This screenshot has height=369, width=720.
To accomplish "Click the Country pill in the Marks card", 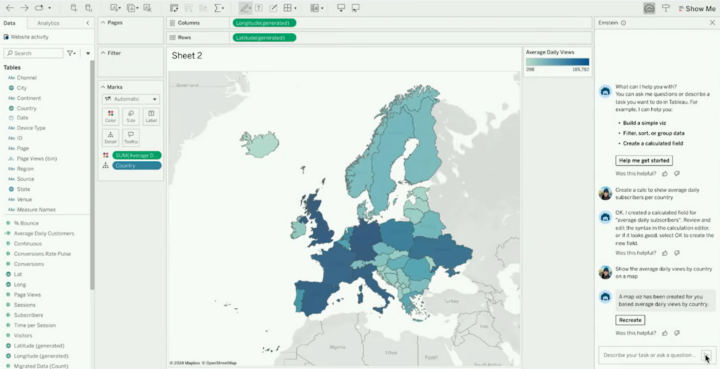I will (x=136, y=166).
